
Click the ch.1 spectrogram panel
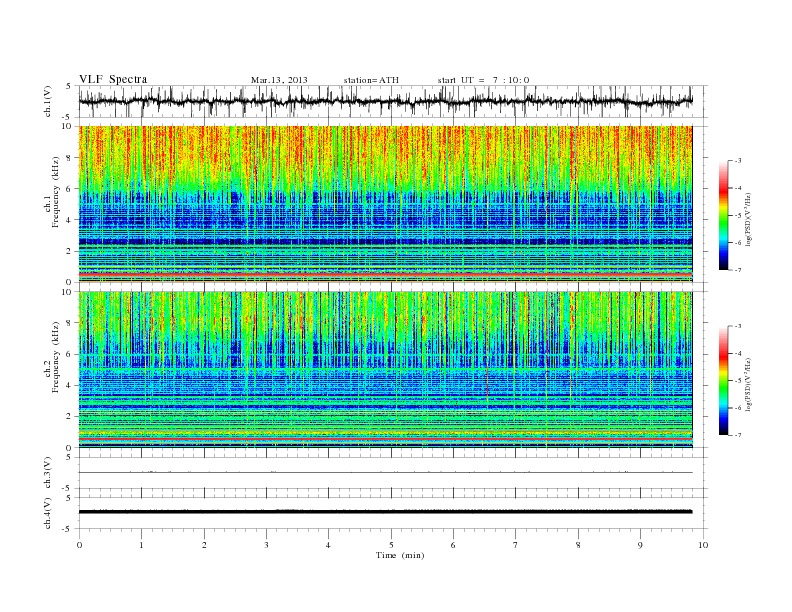pos(385,204)
